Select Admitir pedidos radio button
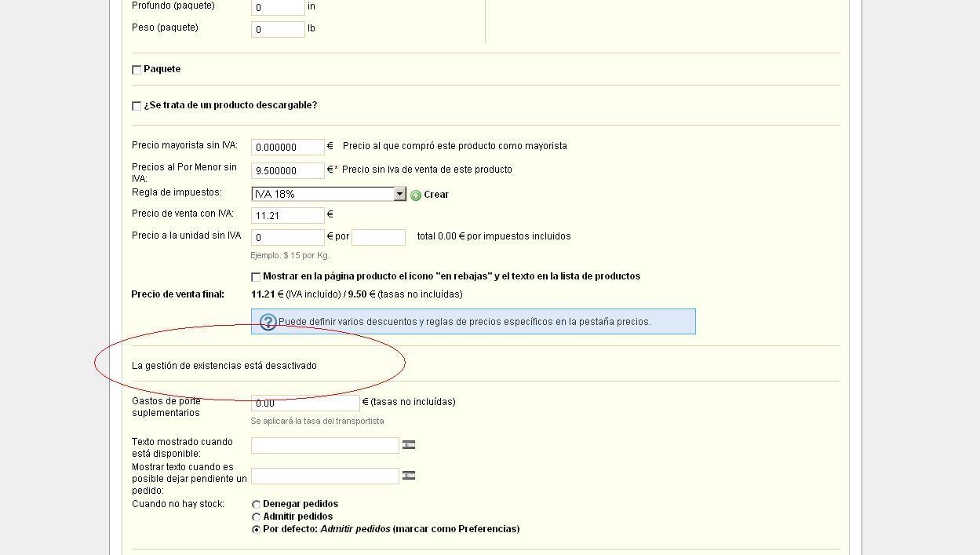 (x=256, y=517)
